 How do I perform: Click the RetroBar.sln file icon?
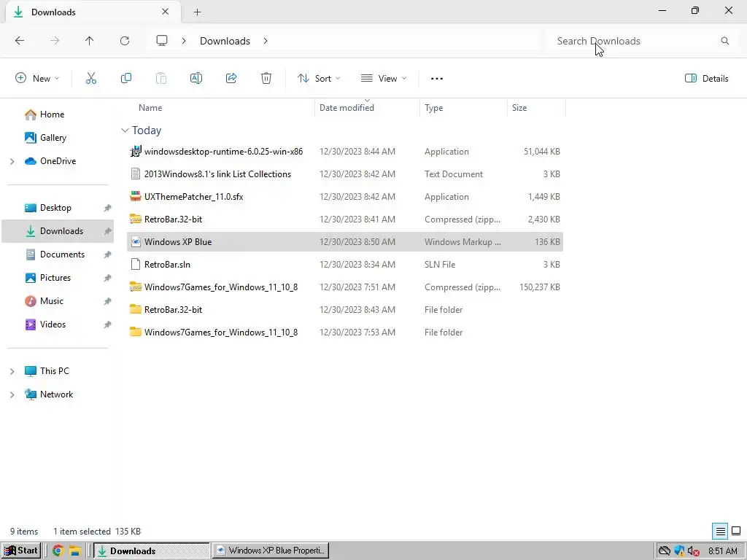tap(136, 264)
